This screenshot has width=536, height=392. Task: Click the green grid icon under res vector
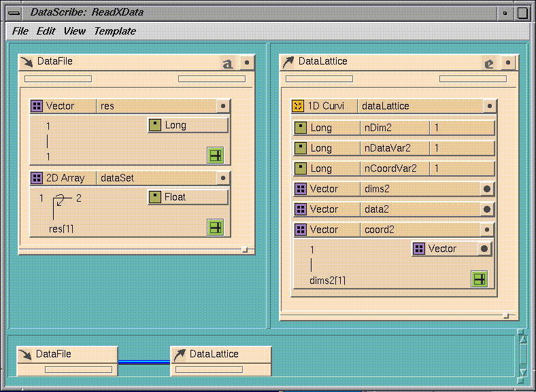tap(215, 156)
